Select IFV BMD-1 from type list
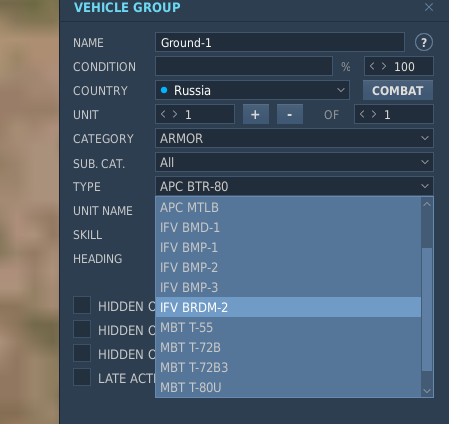Screen dimensions: 449x424 pyautogui.click(x=288, y=227)
